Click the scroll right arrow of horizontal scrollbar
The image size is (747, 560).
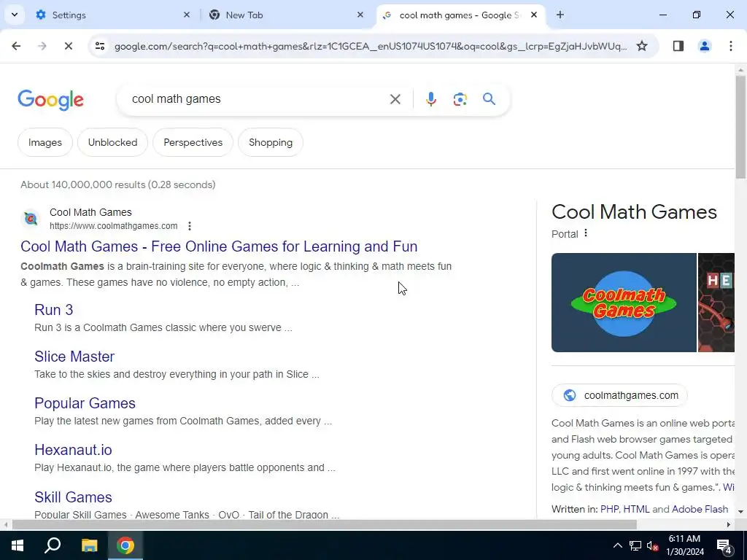(x=729, y=525)
